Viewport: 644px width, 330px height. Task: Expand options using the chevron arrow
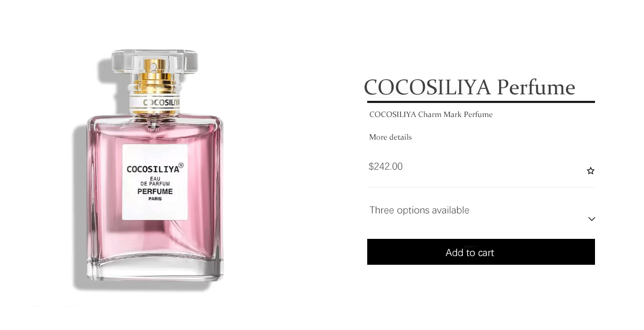(x=591, y=219)
